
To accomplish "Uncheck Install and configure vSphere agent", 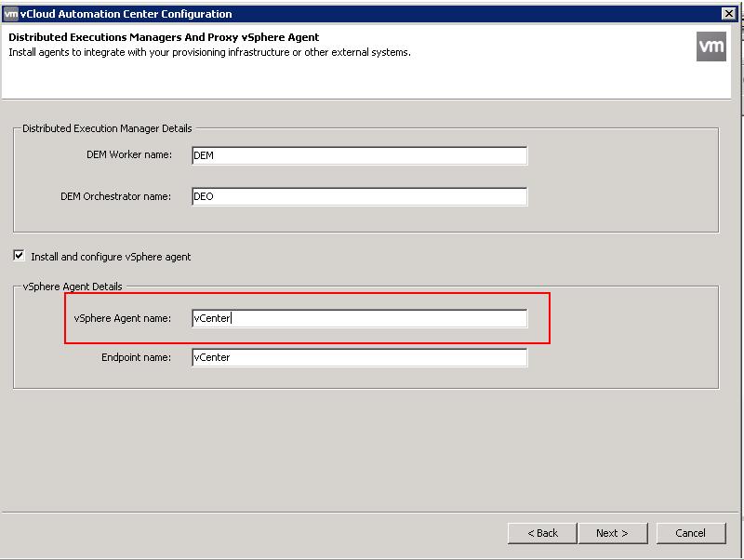I will [x=19, y=256].
